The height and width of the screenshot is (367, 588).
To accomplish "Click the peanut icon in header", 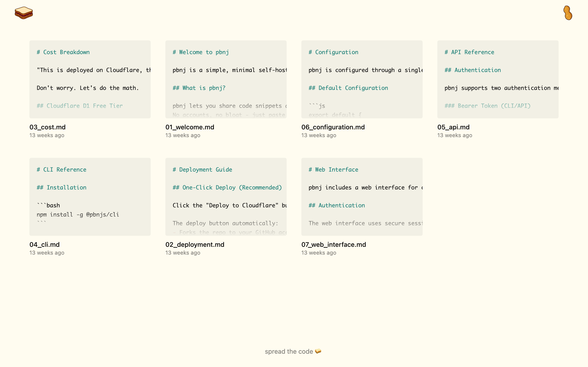I will pyautogui.click(x=568, y=13).
